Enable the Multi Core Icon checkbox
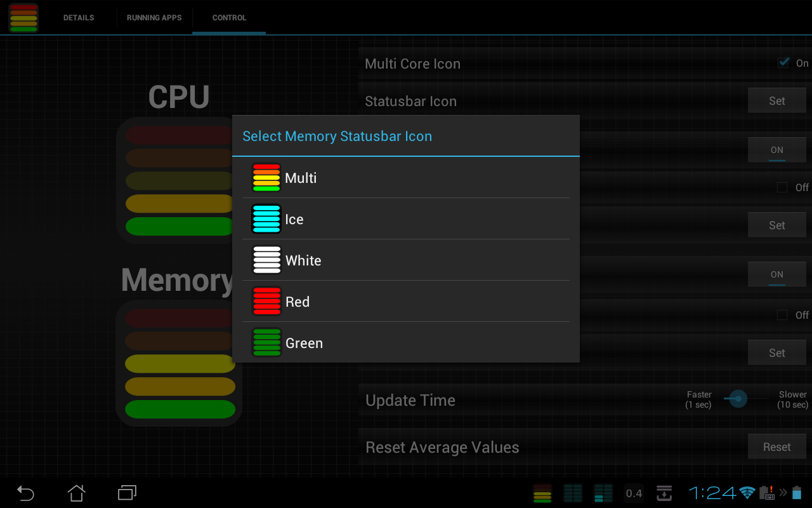Image resolution: width=812 pixels, height=508 pixels. tap(783, 62)
